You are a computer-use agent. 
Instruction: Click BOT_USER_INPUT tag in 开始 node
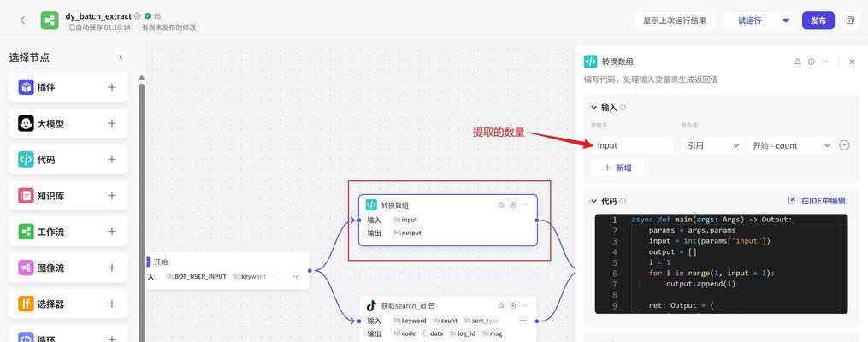(x=197, y=276)
